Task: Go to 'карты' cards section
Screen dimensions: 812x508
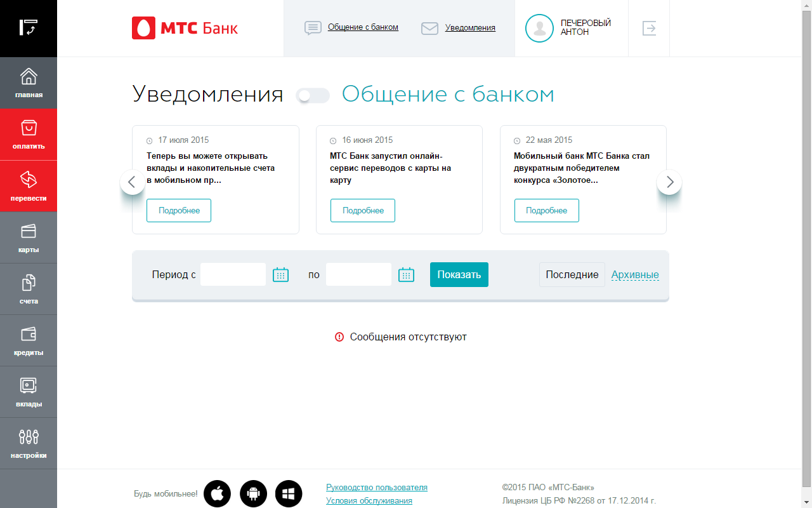Action: [x=29, y=237]
